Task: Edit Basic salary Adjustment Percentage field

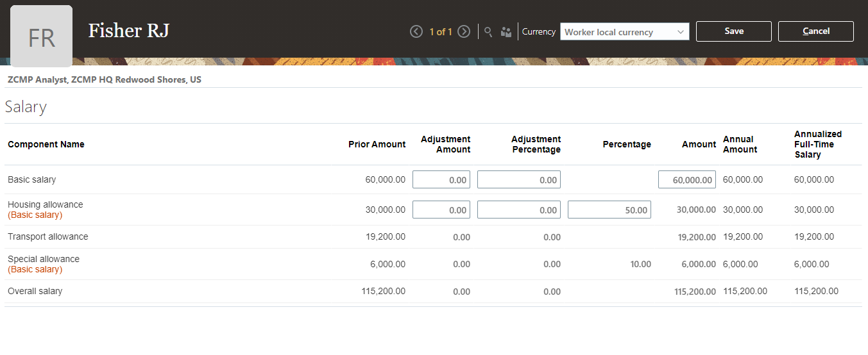Action: coord(519,180)
